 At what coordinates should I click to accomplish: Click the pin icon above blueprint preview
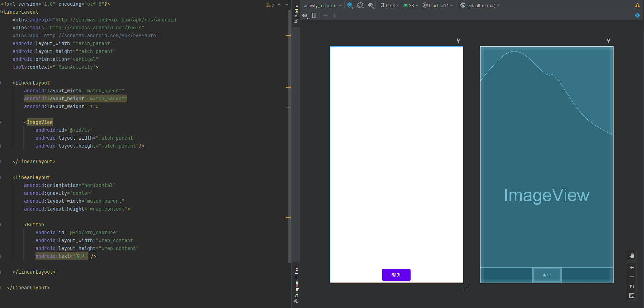click(609, 41)
